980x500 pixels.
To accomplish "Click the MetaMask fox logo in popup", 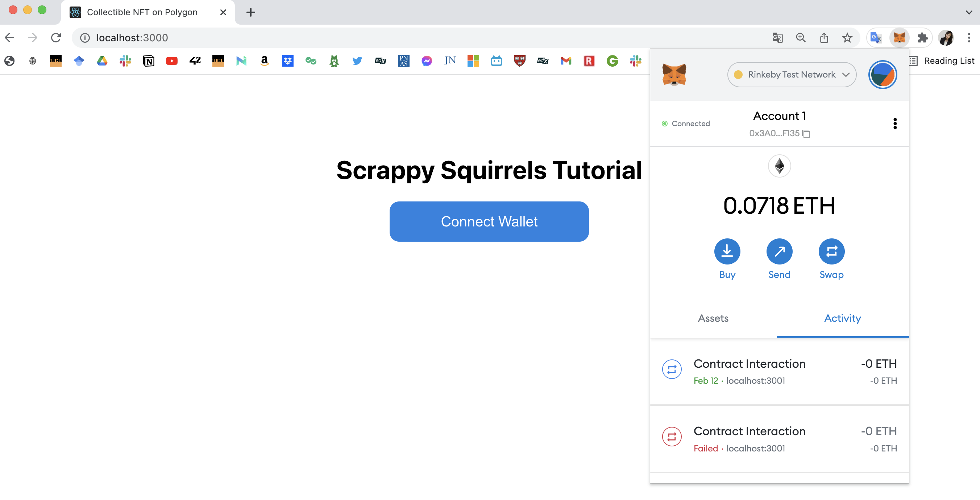I will 674,75.
